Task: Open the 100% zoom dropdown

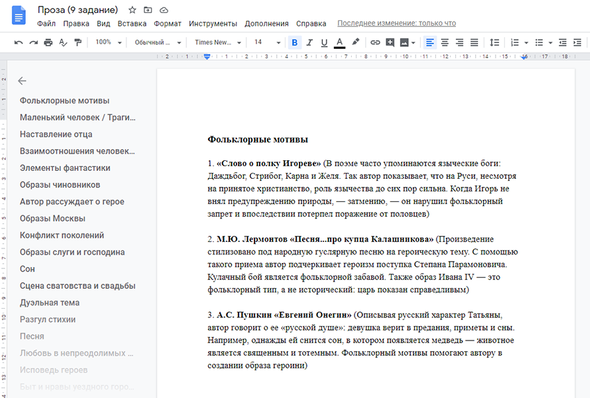Action: pos(108,42)
